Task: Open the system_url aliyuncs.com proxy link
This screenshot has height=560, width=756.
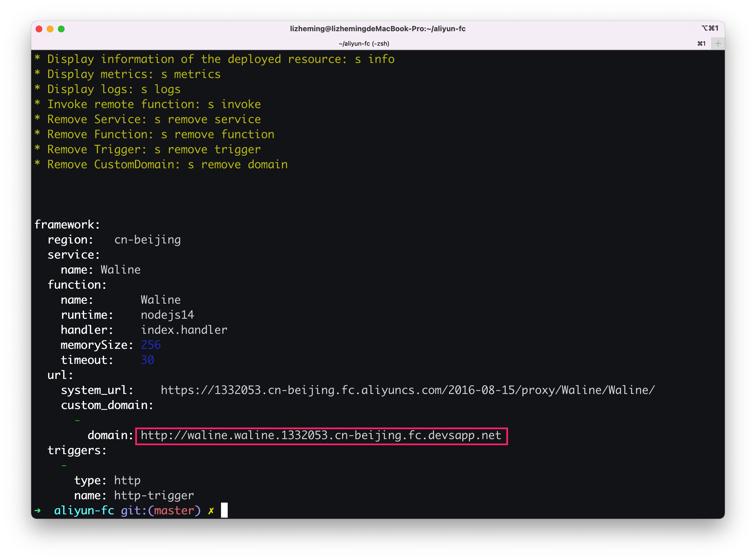Action: click(408, 390)
